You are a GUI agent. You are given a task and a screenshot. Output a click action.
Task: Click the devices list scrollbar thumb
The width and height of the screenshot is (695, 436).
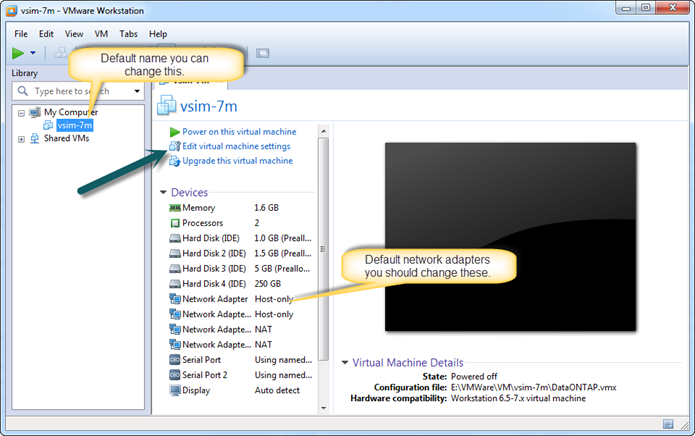pyautogui.click(x=324, y=249)
